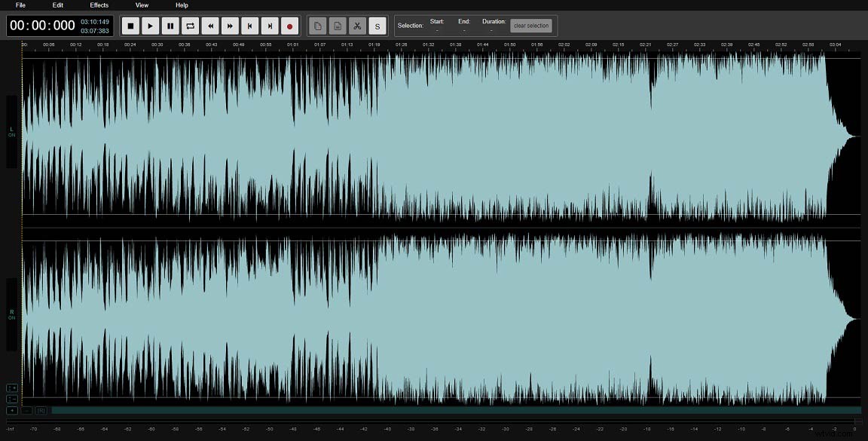Open the File menu
The width and height of the screenshot is (868, 441).
tap(20, 5)
